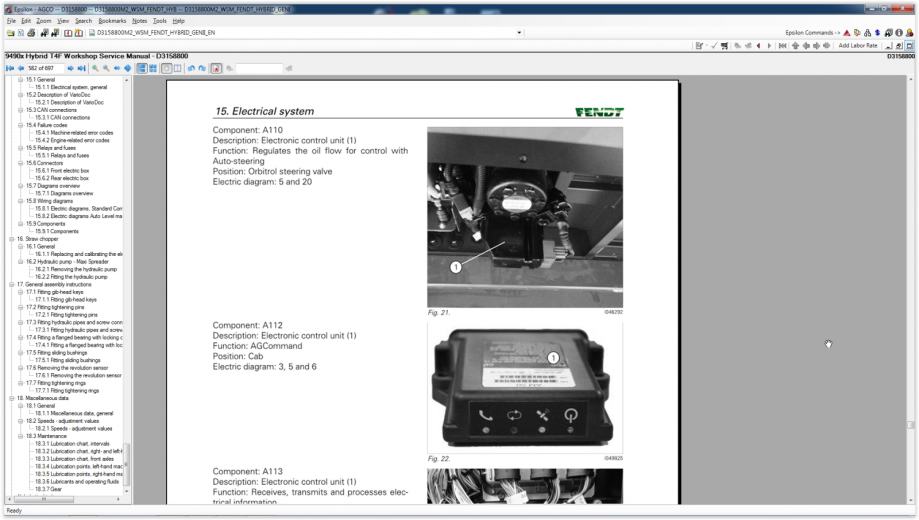The height and width of the screenshot is (520, 919).
Task: Open the document selector dropdown arrow
Action: point(519,33)
